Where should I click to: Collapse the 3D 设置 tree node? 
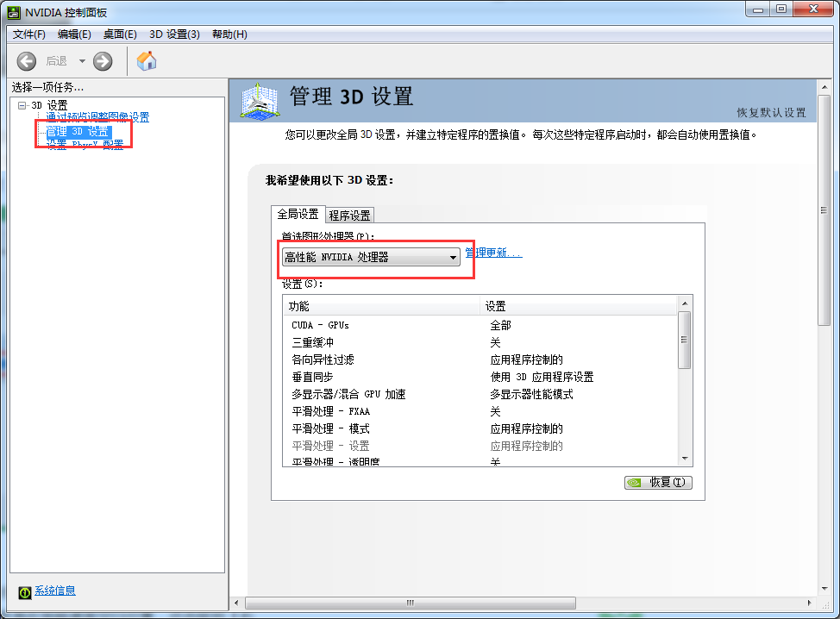click(x=22, y=105)
